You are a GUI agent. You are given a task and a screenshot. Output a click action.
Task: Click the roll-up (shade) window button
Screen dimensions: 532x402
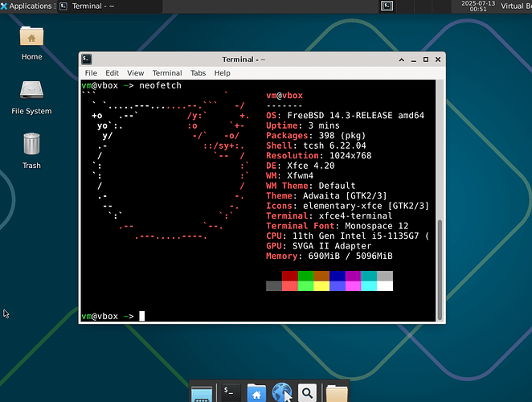401,59
